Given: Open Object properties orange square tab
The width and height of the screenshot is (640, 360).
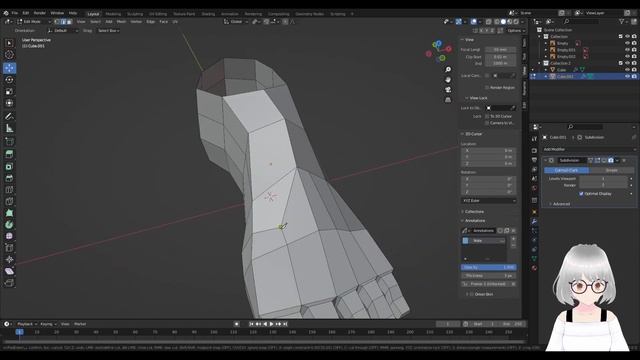Looking at the screenshot, I should click(534, 212).
